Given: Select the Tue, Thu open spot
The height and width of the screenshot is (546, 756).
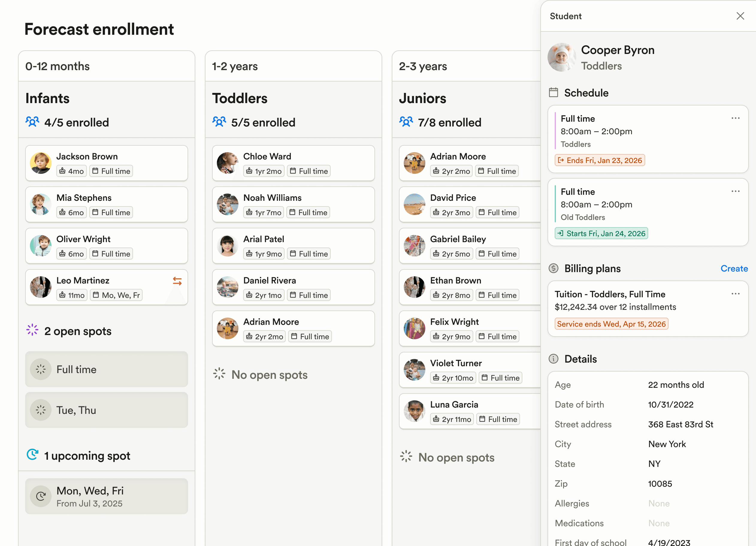Looking at the screenshot, I should click(x=106, y=410).
